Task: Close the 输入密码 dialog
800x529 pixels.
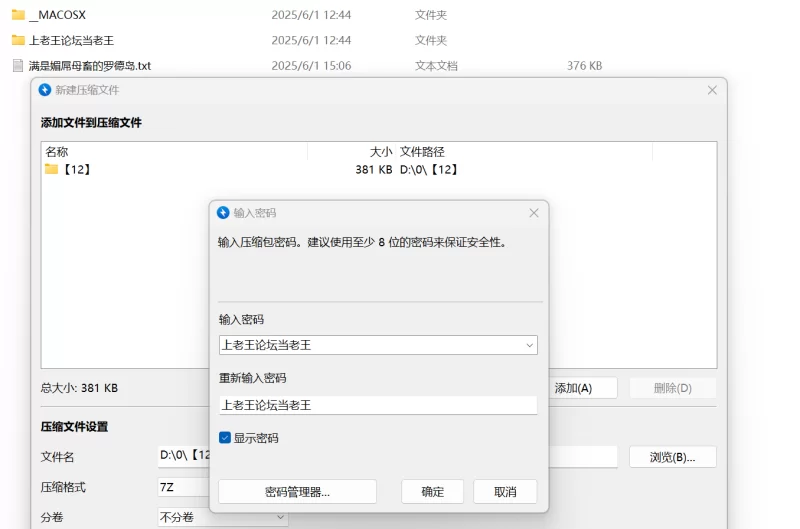Action: pyautogui.click(x=534, y=213)
